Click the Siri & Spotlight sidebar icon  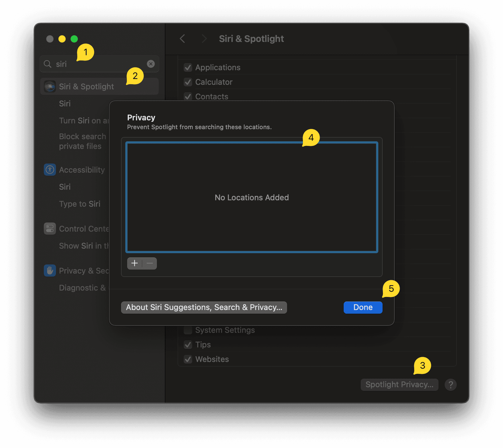click(x=50, y=87)
